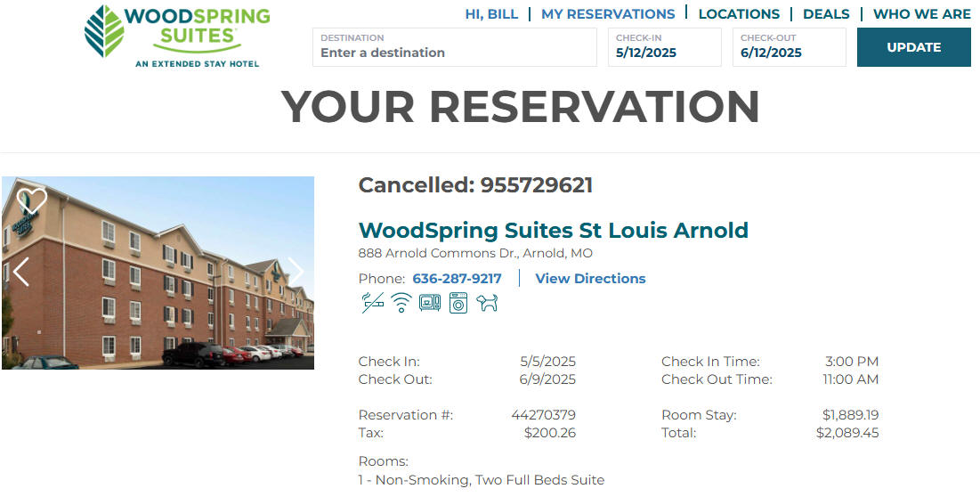Click the microwave kitchen amenity icon
Screen dimensions: 980x497
point(429,303)
